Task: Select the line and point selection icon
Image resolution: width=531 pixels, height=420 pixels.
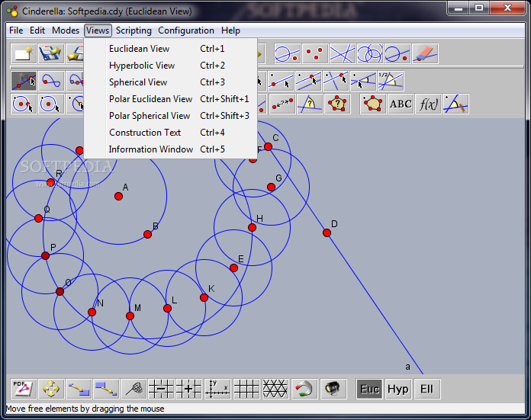Action: 287,54
